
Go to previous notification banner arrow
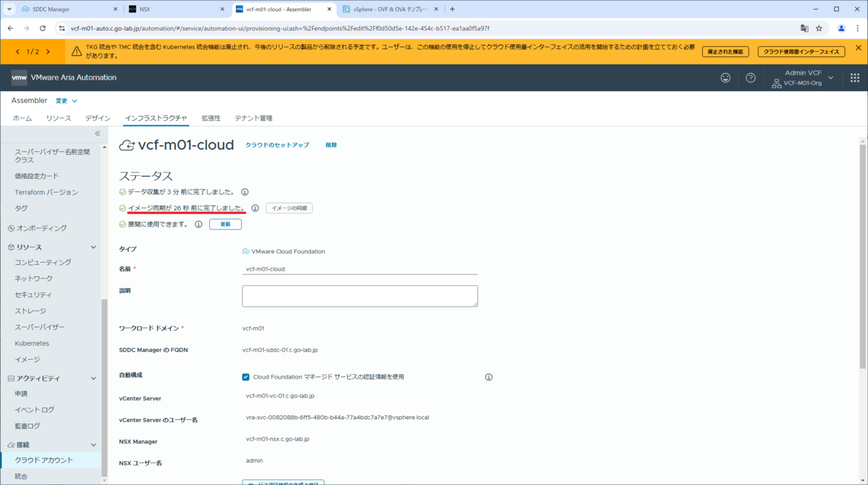pyautogui.click(x=17, y=51)
